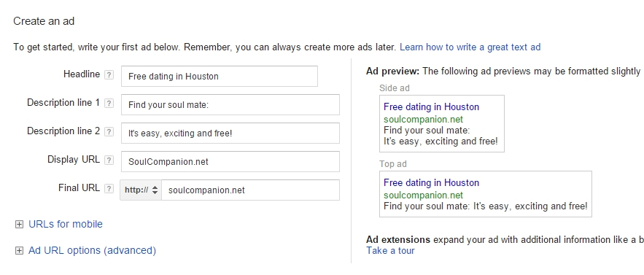The height and width of the screenshot is (275, 644).
Task: Select the Top ad preview headline
Action: pos(431,182)
